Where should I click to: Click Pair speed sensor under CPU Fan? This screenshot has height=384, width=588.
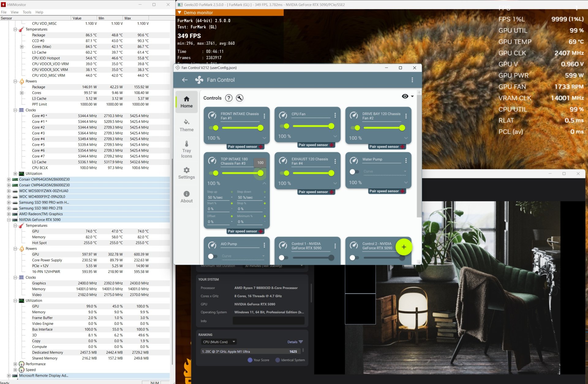[x=316, y=145]
